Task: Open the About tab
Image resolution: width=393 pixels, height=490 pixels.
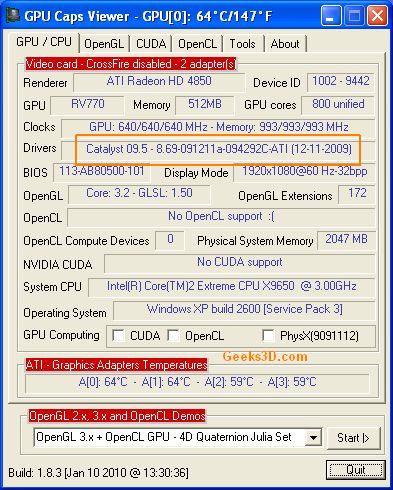Action: tap(285, 44)
